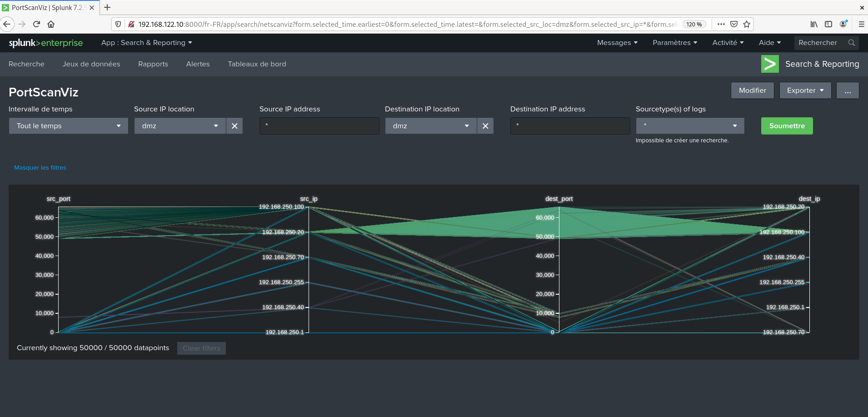Open the browser library icon

814,24
